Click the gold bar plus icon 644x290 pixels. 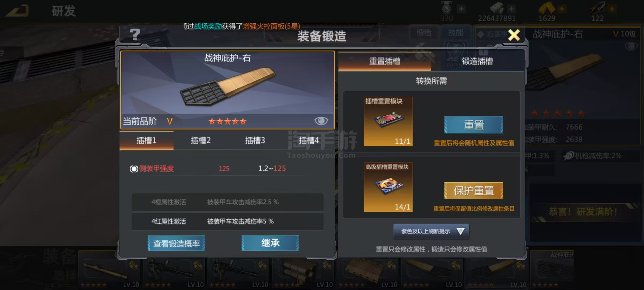pyautogui.click(x=561, y=9)
